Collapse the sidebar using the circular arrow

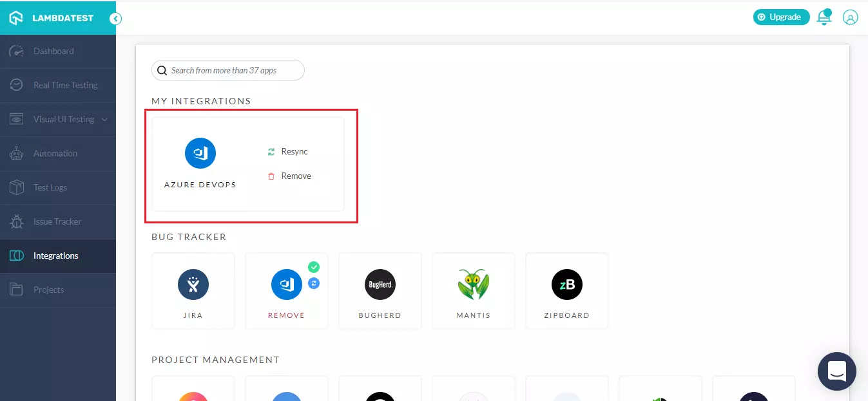click(115, 19)
